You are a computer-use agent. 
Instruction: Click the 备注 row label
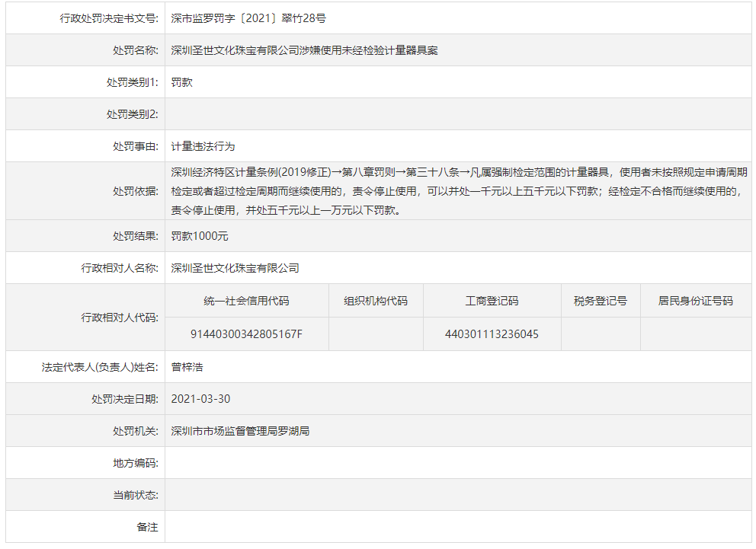(147, 527)
